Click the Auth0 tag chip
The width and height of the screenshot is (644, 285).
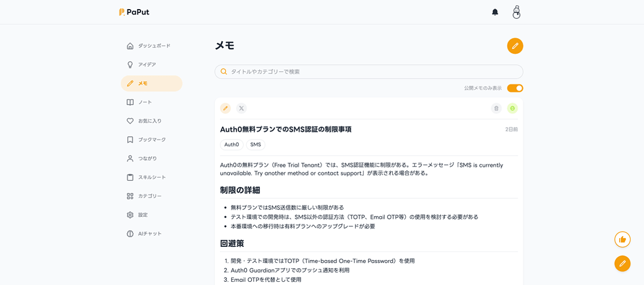click(231, 144)
